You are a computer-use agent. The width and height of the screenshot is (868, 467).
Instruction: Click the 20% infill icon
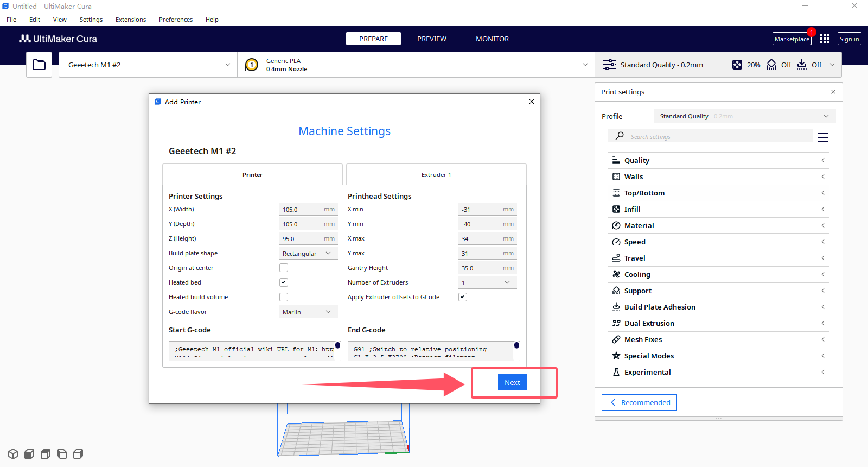coord(737,65)
